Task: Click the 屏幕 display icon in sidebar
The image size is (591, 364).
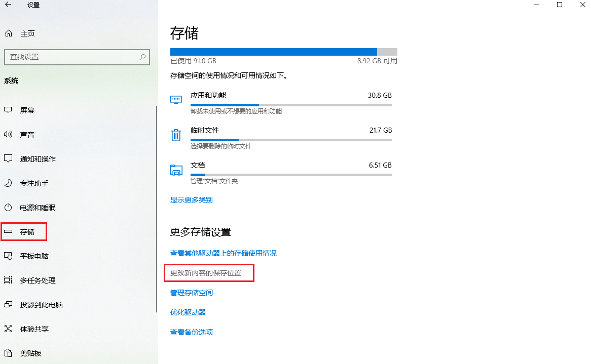Action: 8,110
